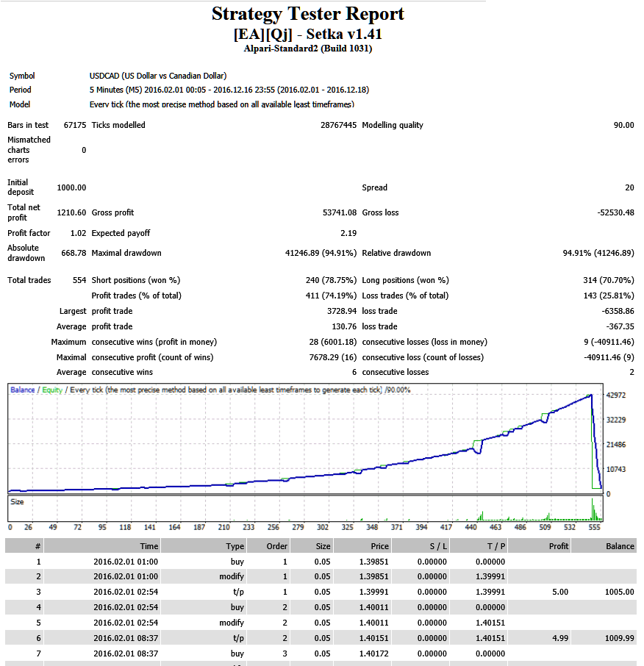Viewport: 644px width, 666px height.
Task: Click the S / L column header
Action: point(420,546)
